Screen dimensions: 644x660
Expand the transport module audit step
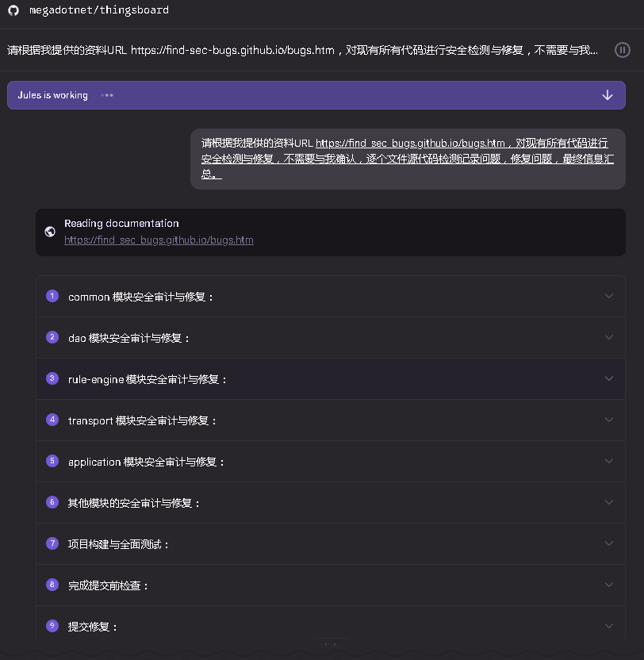(x=608, y=420)
